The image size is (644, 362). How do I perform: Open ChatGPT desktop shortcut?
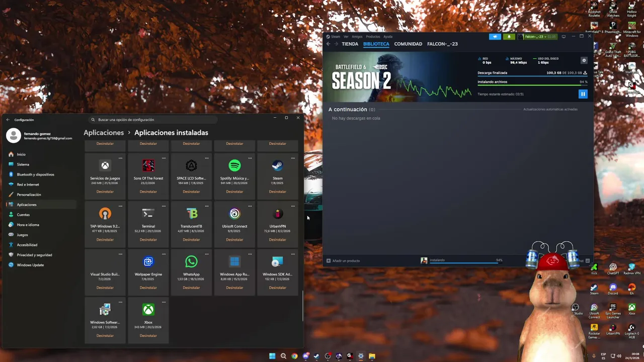pyautogui.click(x=613, y=269)
